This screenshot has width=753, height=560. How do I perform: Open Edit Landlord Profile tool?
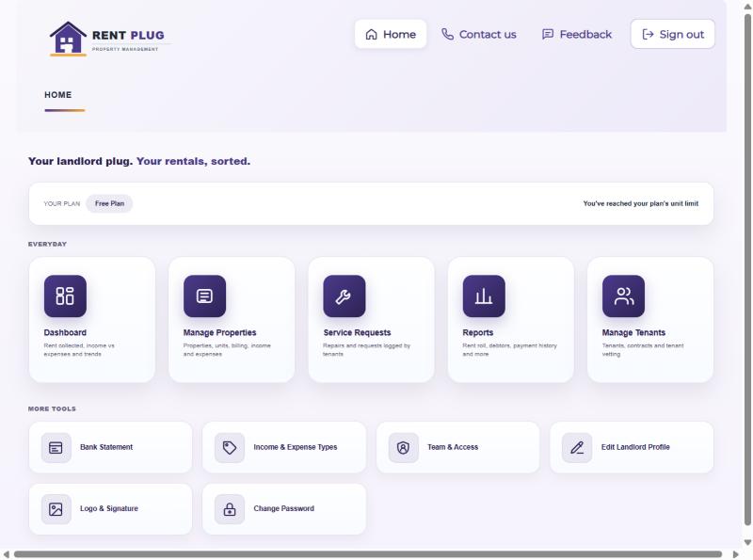pyautogui.click(x=632, y=447)
